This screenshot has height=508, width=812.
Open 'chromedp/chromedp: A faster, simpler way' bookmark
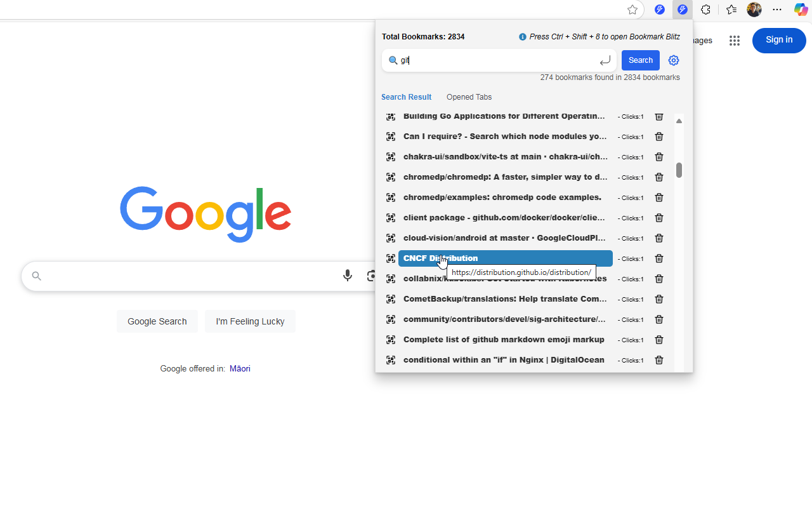pos(506,177)
